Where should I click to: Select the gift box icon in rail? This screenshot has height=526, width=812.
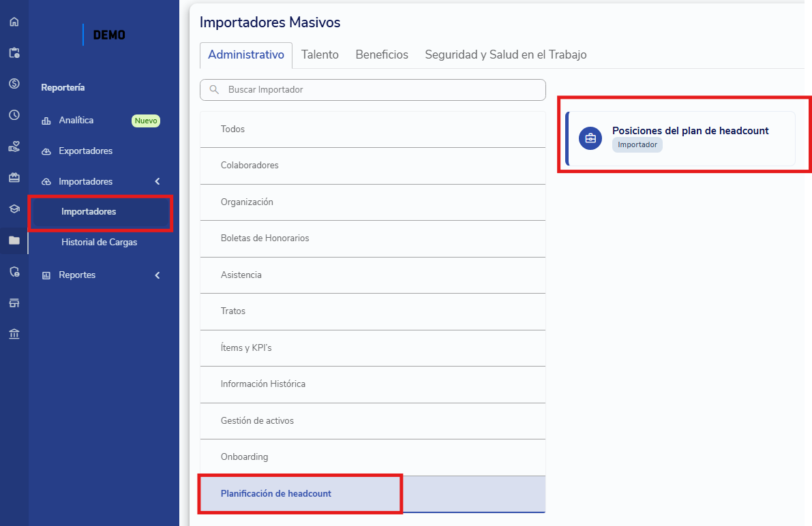(x=14, y=178)
